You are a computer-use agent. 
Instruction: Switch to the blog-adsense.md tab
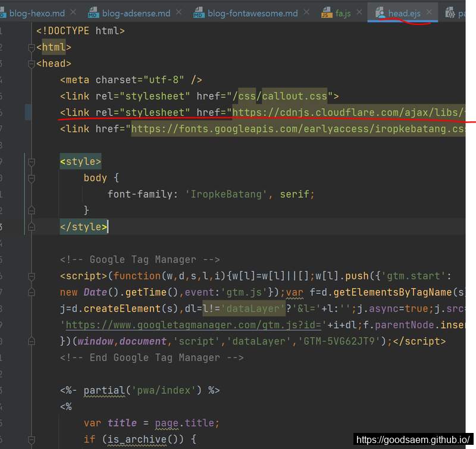click(136, 13)
